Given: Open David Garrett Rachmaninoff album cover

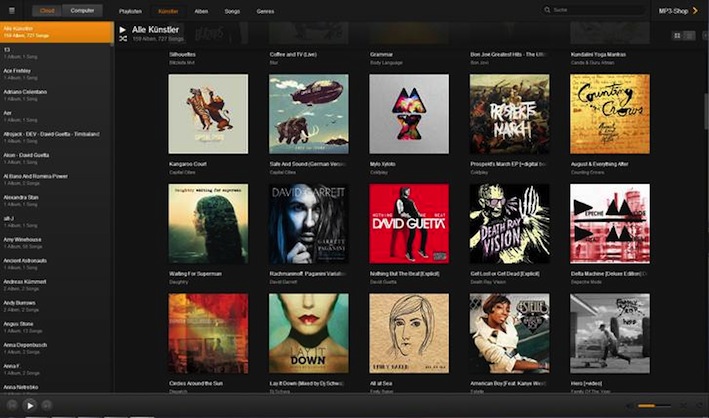Looking at the screenshot, I should (308, 223).
